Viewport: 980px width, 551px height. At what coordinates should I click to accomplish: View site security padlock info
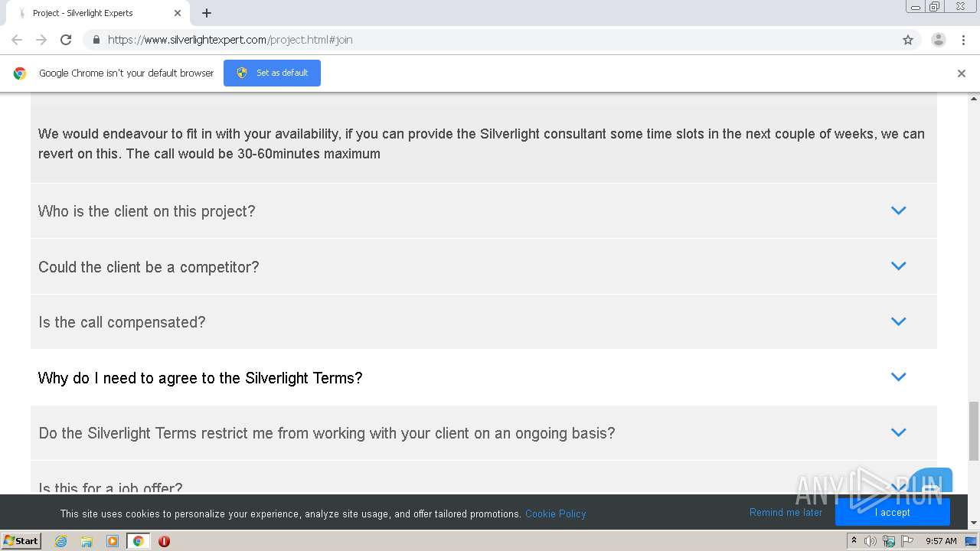click(96, 40)
